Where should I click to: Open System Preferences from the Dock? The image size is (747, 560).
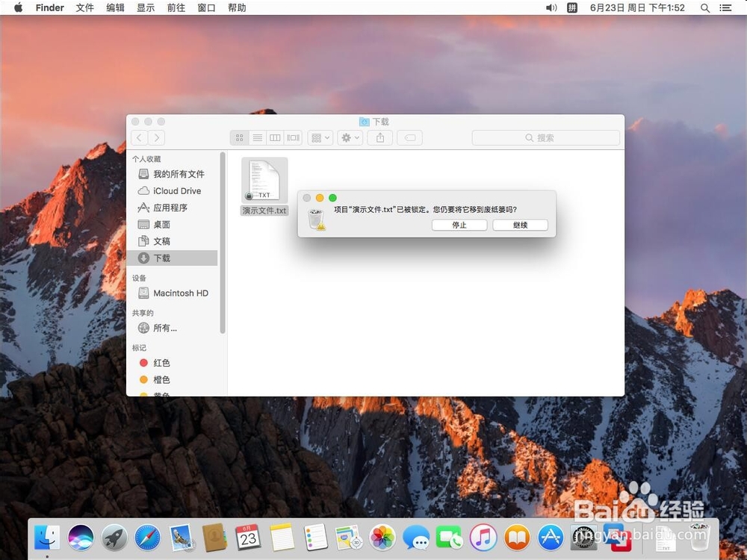pos(583,537)
